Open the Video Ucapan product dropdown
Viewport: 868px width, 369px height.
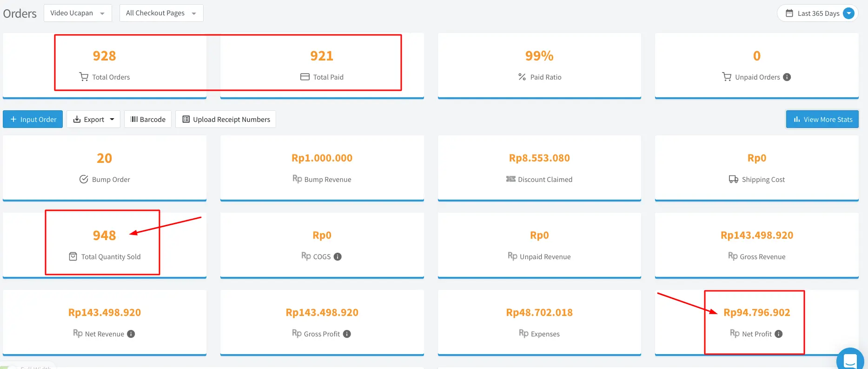(x=78, y=13)
